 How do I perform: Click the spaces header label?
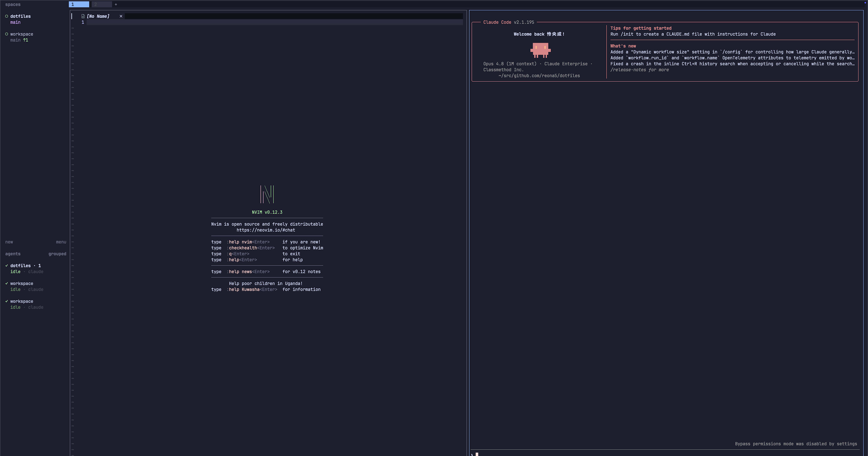click(13, 4)
